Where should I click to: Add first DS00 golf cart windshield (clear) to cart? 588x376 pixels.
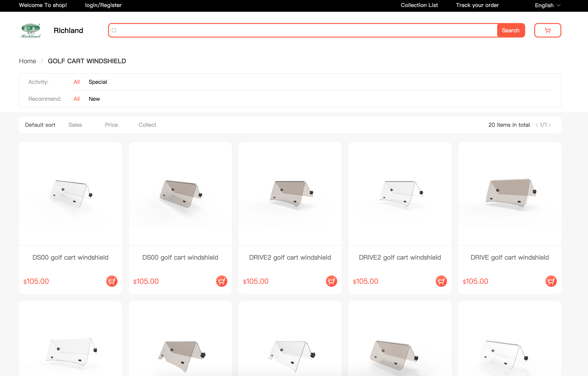click(112, 281)
